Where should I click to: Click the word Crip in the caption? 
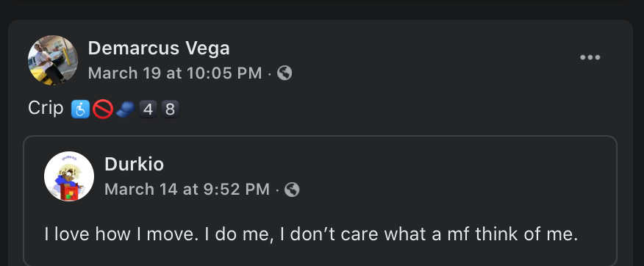tap(46, 109)
